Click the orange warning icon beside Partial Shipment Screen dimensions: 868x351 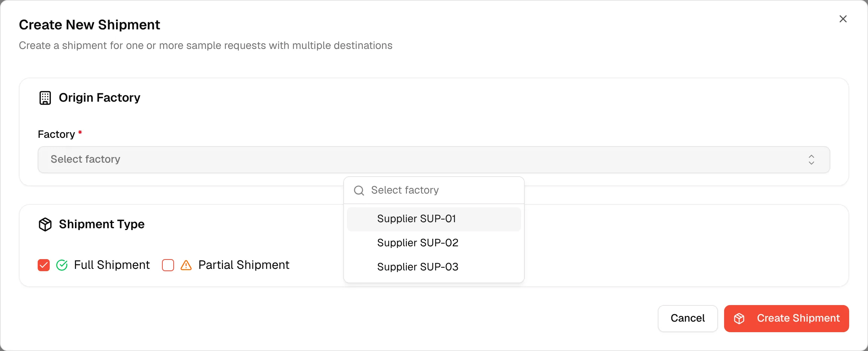[186, 265]
